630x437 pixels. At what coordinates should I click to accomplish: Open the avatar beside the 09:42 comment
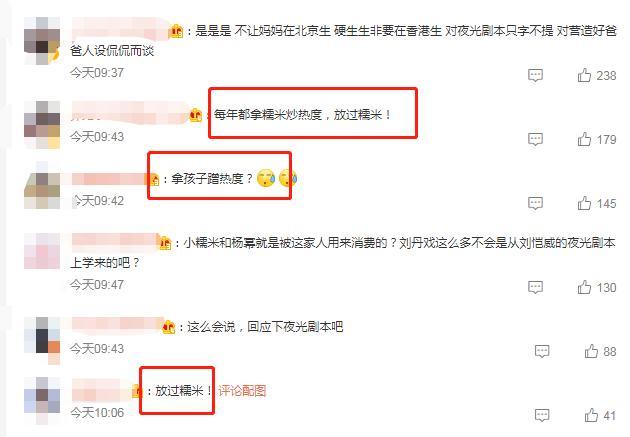(x=42, y=185)
